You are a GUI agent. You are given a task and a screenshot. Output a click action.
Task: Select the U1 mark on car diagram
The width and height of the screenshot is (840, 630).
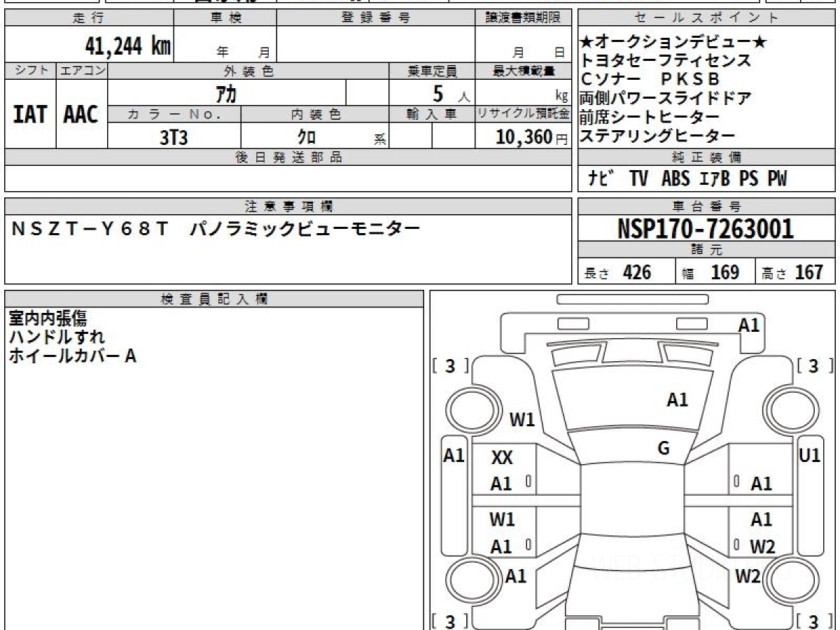810,455
